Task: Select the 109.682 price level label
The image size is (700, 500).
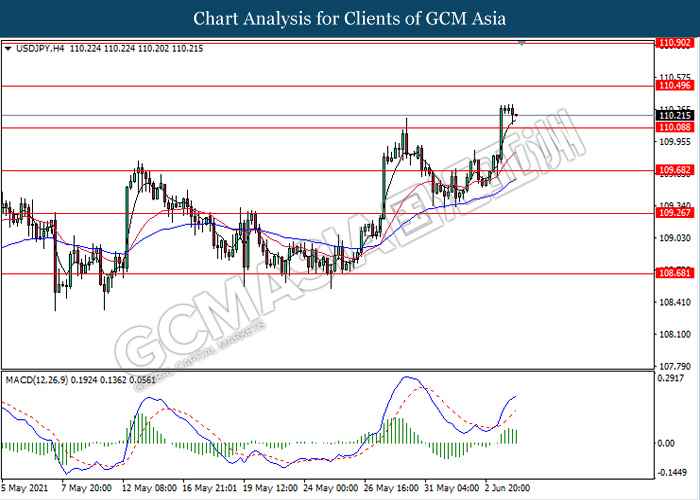Action: (675, 170)
